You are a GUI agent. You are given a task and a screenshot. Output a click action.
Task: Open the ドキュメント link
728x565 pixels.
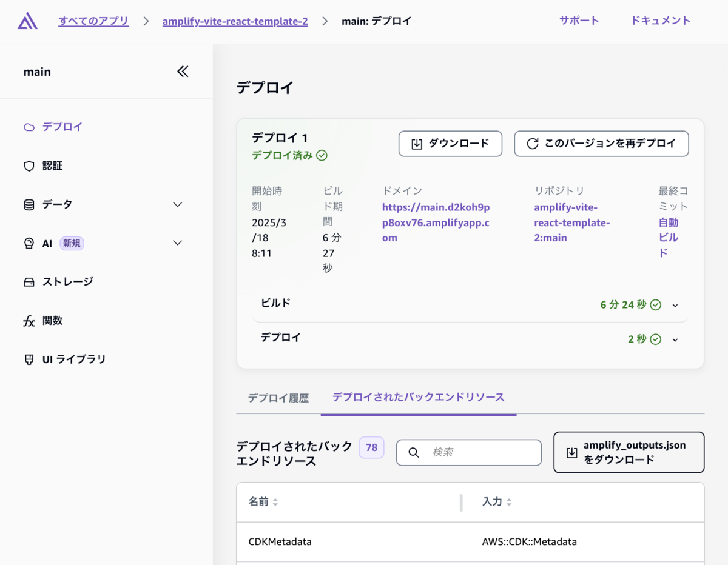pyautogui.click(x=661, y=21)
